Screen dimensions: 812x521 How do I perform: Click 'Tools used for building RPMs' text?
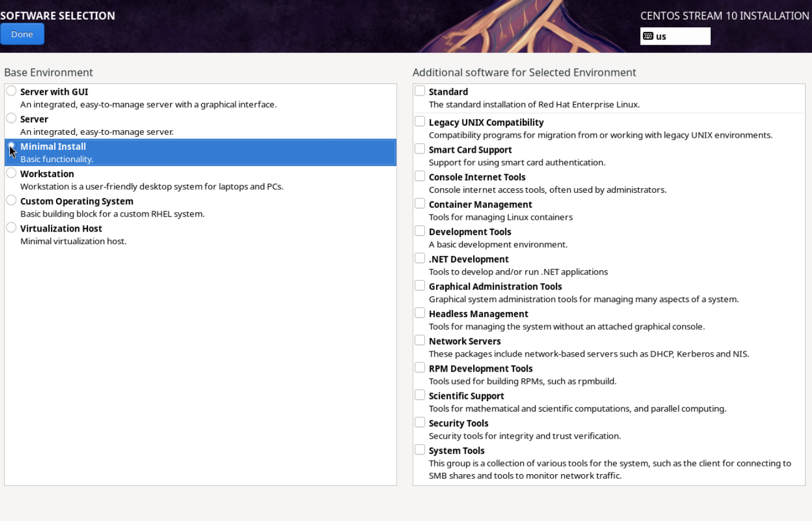click(x=522, y=381)
